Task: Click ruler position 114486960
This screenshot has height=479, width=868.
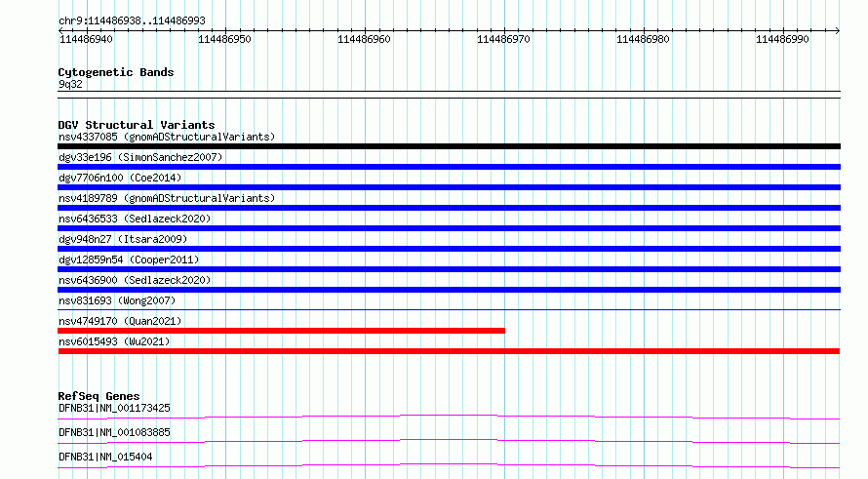Action: coord(364,39)
